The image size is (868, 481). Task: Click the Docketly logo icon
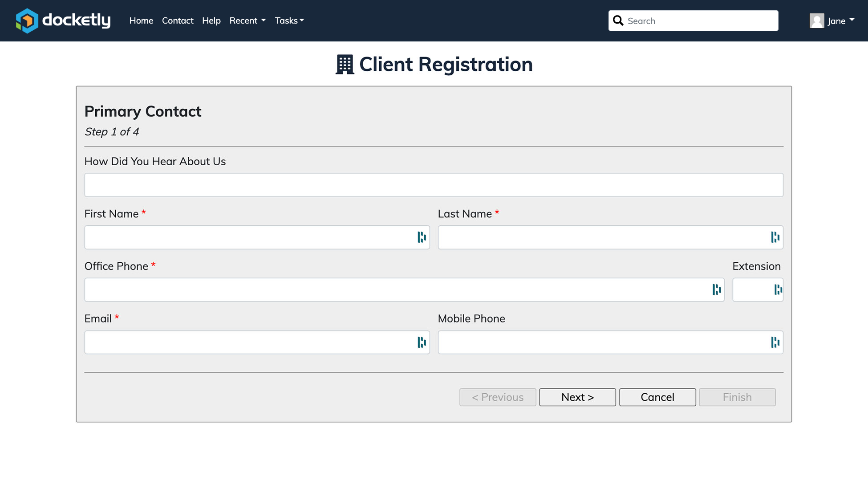[27, 20]
